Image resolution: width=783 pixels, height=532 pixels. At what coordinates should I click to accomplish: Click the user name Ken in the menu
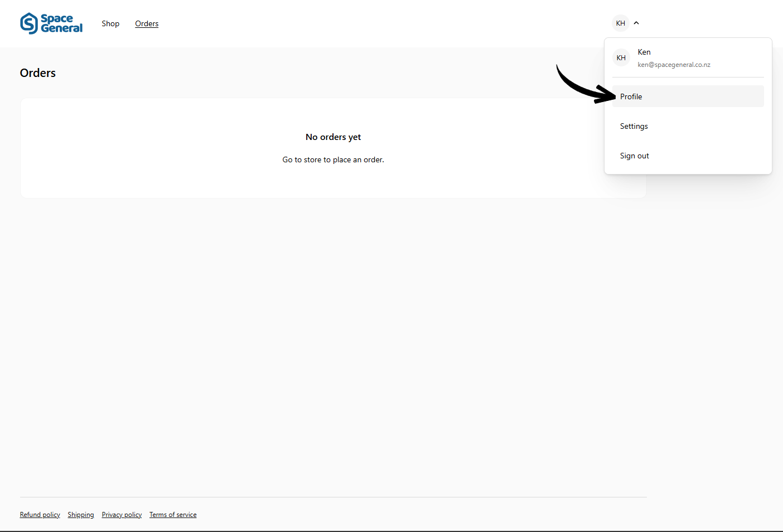(644, 52)
